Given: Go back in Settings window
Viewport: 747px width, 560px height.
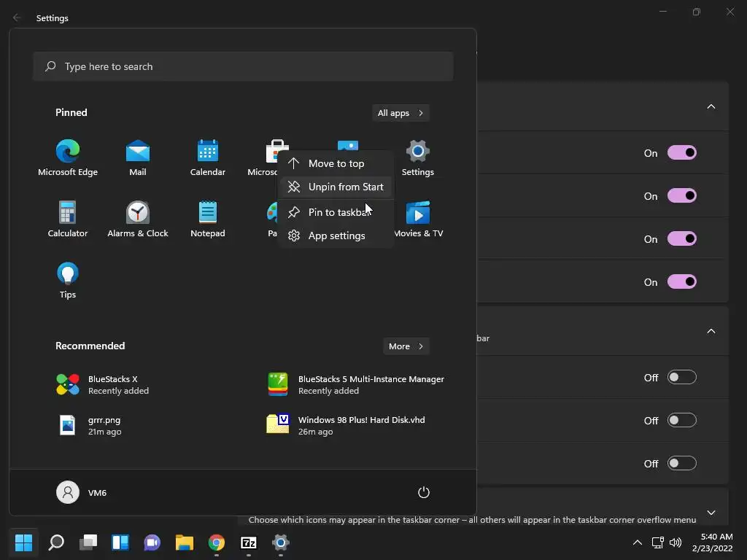Looking at the screenshot, I should [x=17, y=17].
